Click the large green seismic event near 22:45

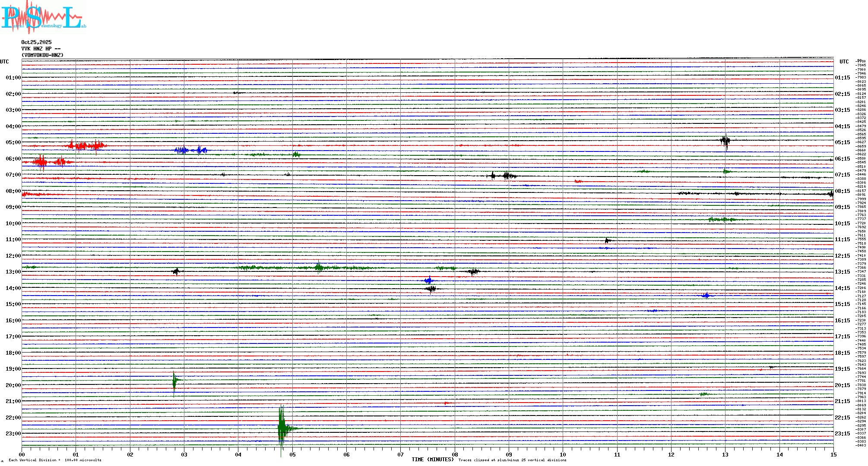(x=282, y=428)
